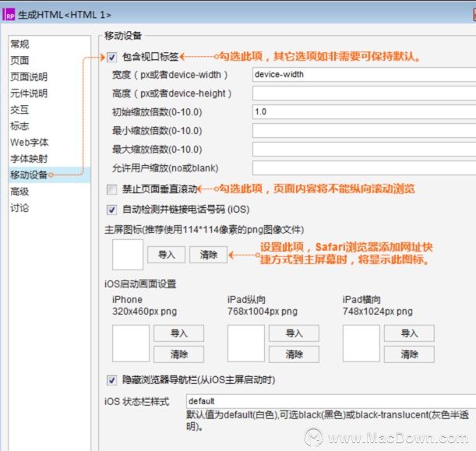Focus the 高度 device-height input field
Screen dimensions: 476x451
(x=364, y=93)
